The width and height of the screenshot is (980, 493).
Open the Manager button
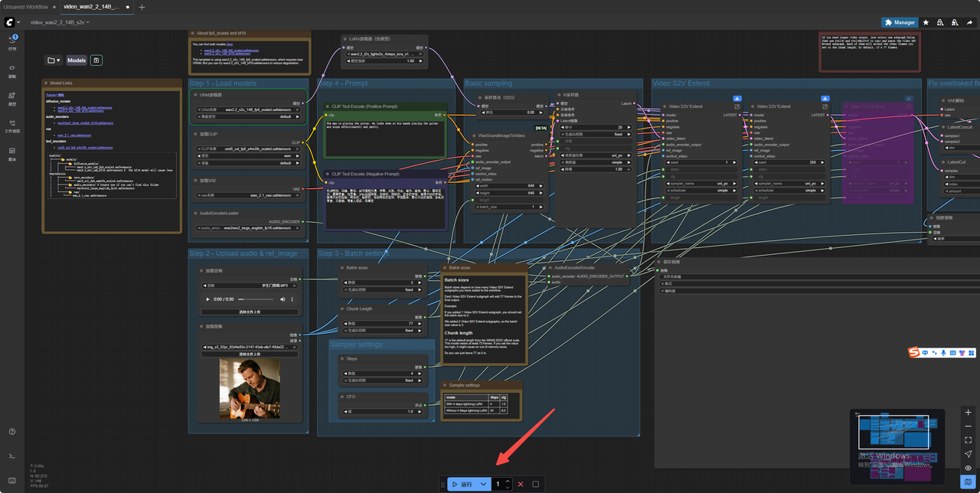pyautogui.click(x=899, y=22)
